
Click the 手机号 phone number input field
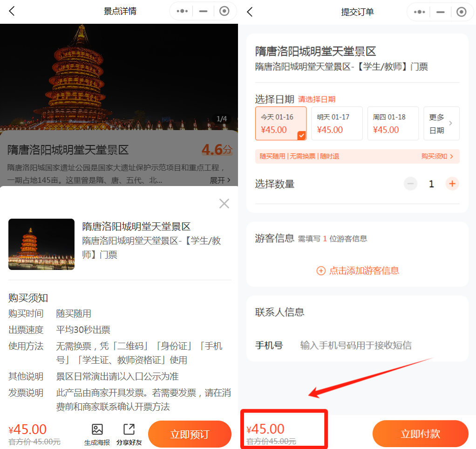(356, 345)
